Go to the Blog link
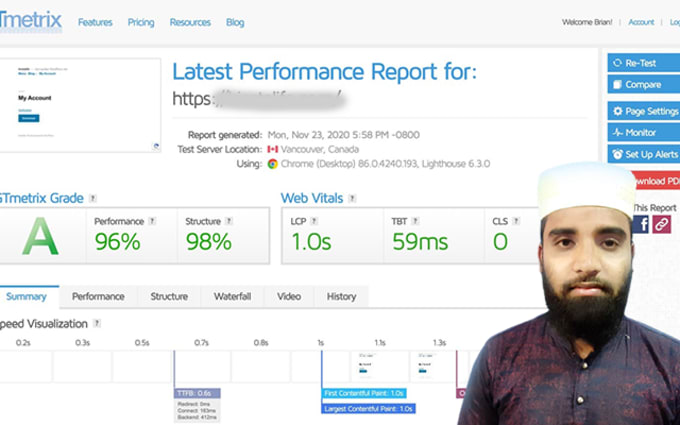Image resolution: width=680 pixels, height=425 pixels. tap(235, 22)
